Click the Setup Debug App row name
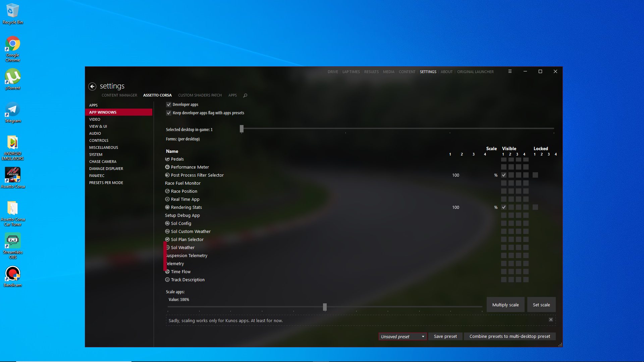644x362 pixels. coord(182,216)
